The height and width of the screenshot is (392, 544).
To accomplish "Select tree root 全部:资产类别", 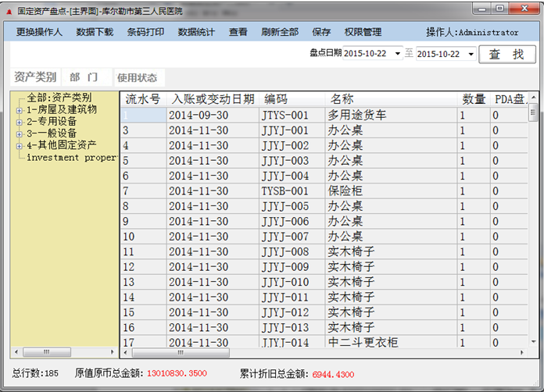I will tap(59, 98).
